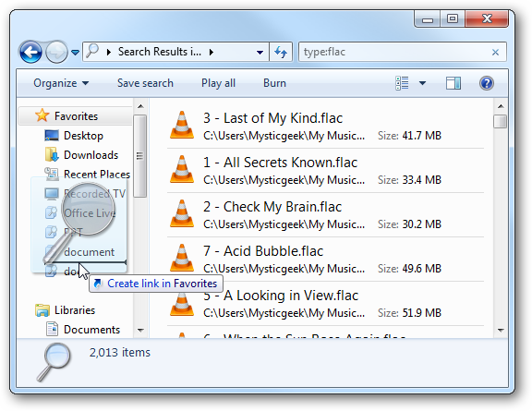Open Office Live favorite link
532x411 pixels.
[90, 213]
